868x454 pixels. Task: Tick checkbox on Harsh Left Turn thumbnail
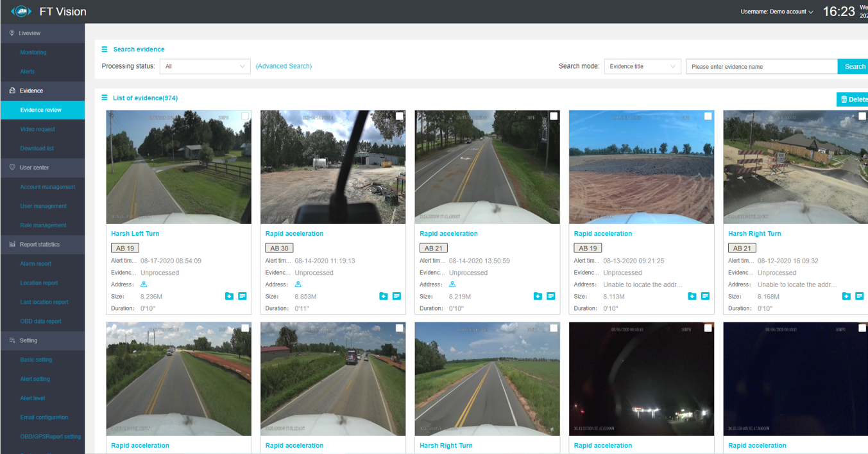click(x=245, y=116)
